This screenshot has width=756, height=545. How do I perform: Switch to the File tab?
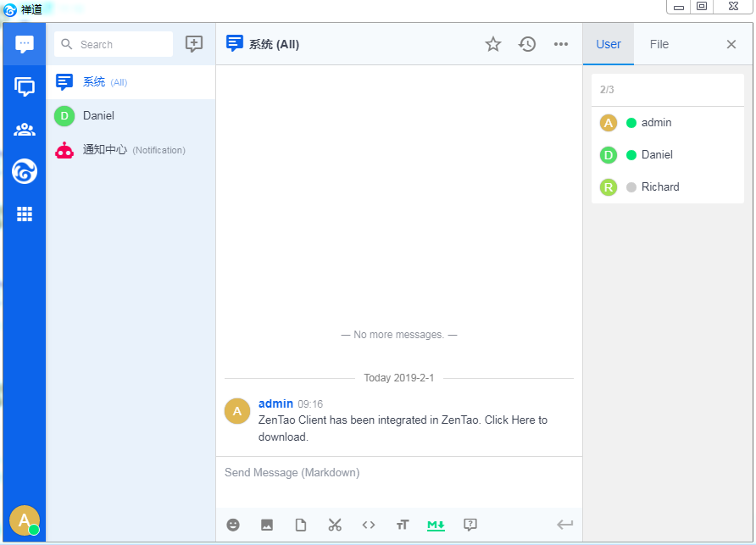coord(659,44)
